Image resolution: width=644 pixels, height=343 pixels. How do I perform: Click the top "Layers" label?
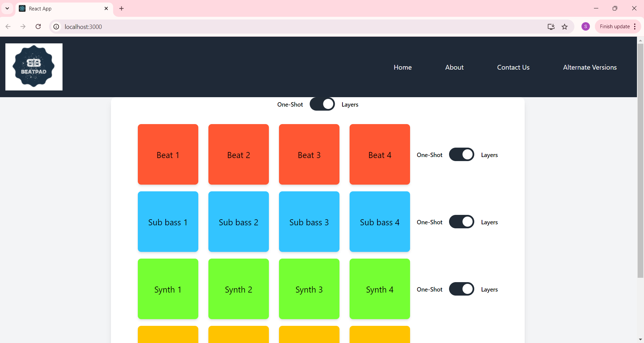(x=350, y=105)
